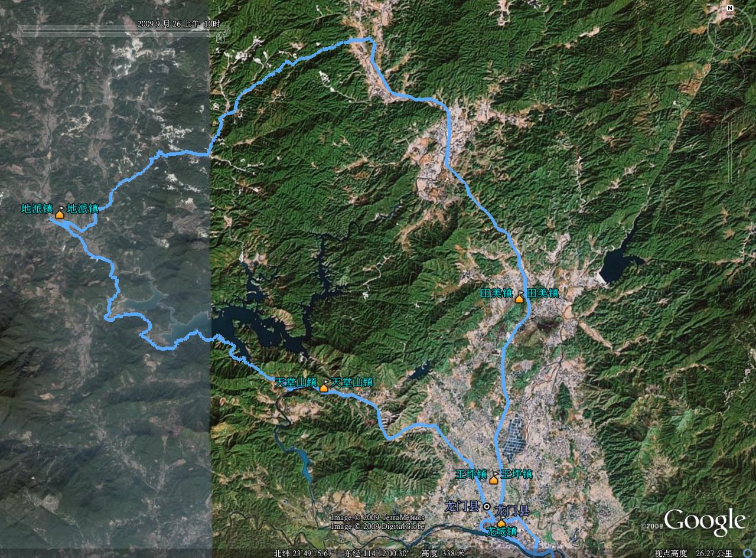Select the 王坪镇 placemark icon
Image resolution: width=756 pixels, height=558 pixels.
(x=494, y=479)
